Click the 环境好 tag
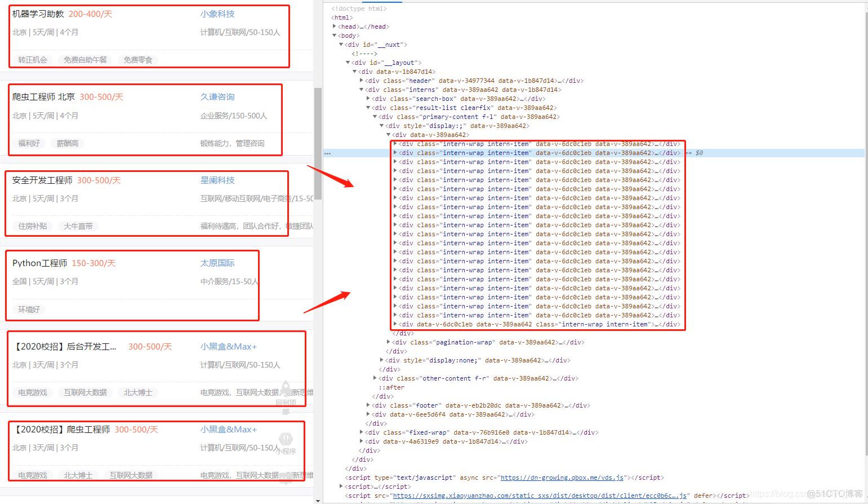This screenshot has height=504, width=868. point(29,310)
